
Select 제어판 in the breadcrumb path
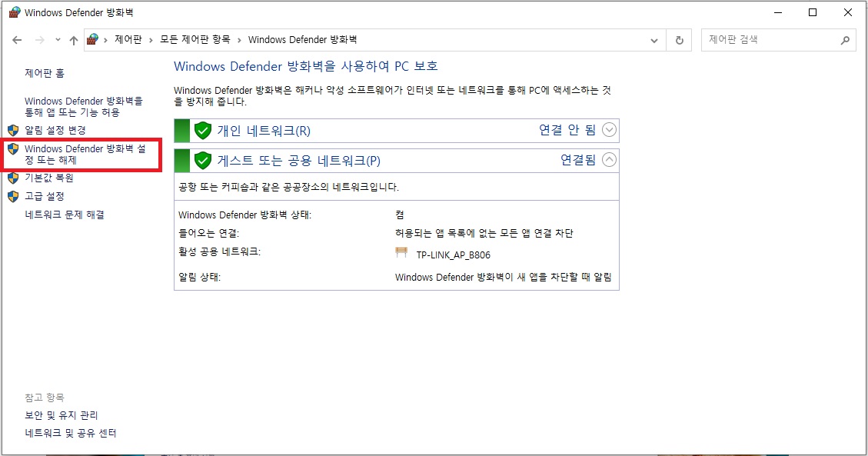[x=128, y=40]
